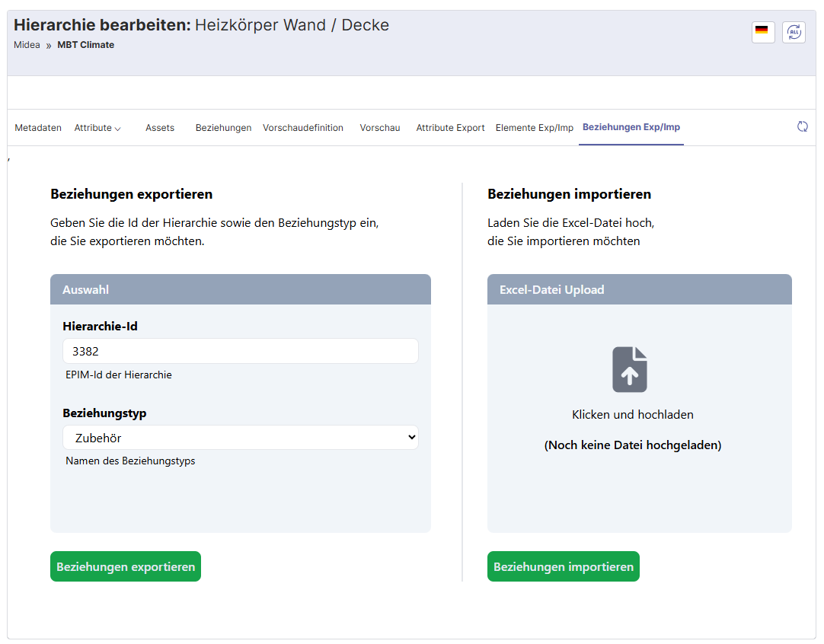
Task: Open the Beziehungen tab
Action: click(223, 128)
